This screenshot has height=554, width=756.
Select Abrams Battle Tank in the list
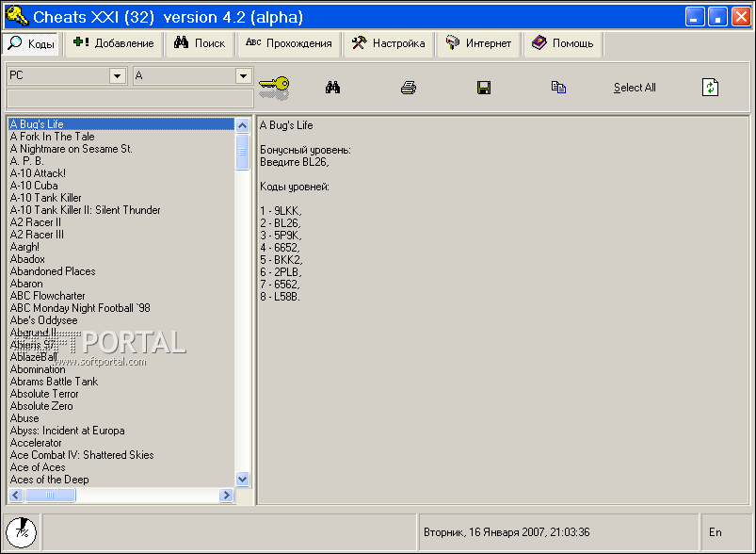(121, 382)
